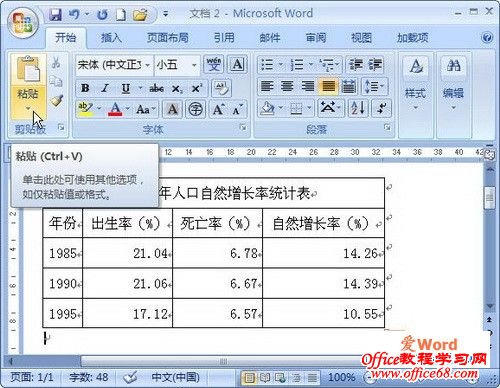Sort table contents A to Z
This screenshot has height=388, width=500.
coord(358,108)
